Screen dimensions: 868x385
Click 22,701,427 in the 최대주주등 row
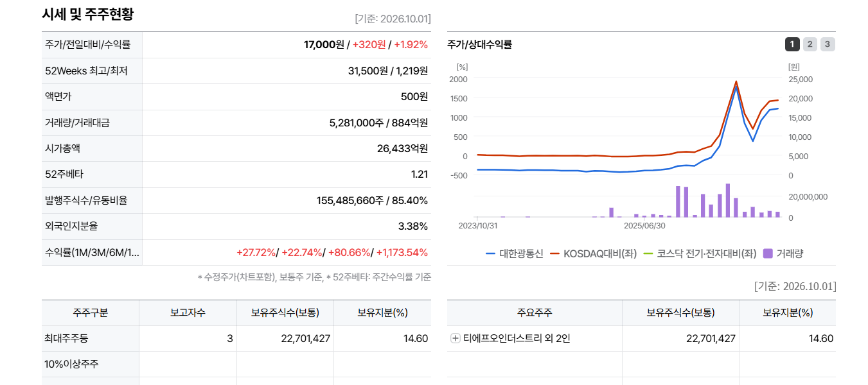pos(306,338)
